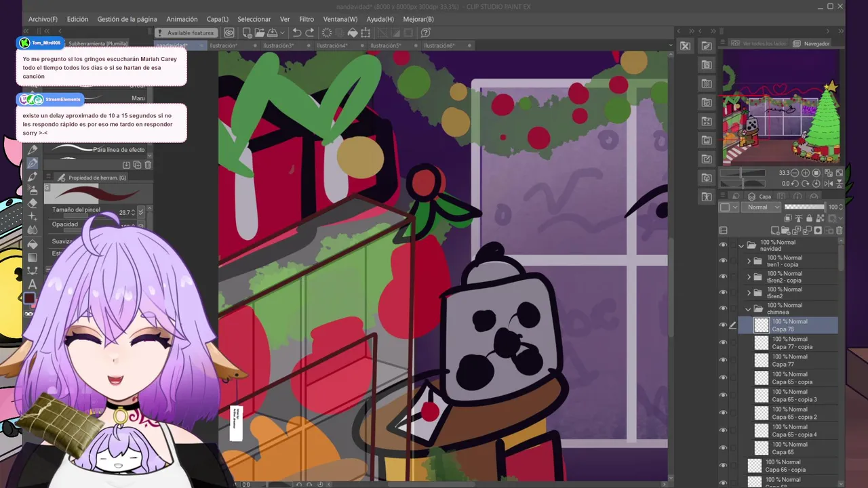Open the Archivo(F) menu
The width and height of the screenshot is (868, 488).
coord(43,19)
